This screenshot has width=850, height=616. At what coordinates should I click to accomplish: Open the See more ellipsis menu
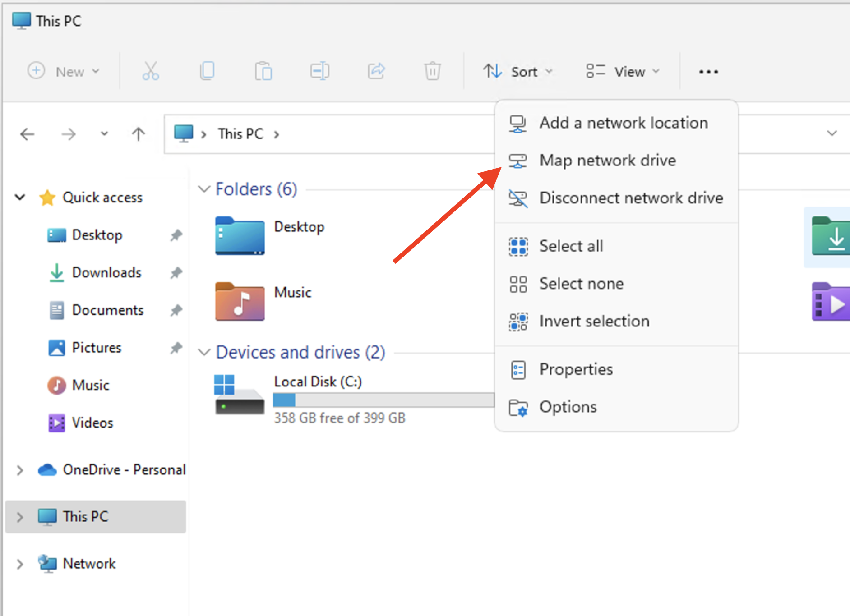click(x=707, y=71)
